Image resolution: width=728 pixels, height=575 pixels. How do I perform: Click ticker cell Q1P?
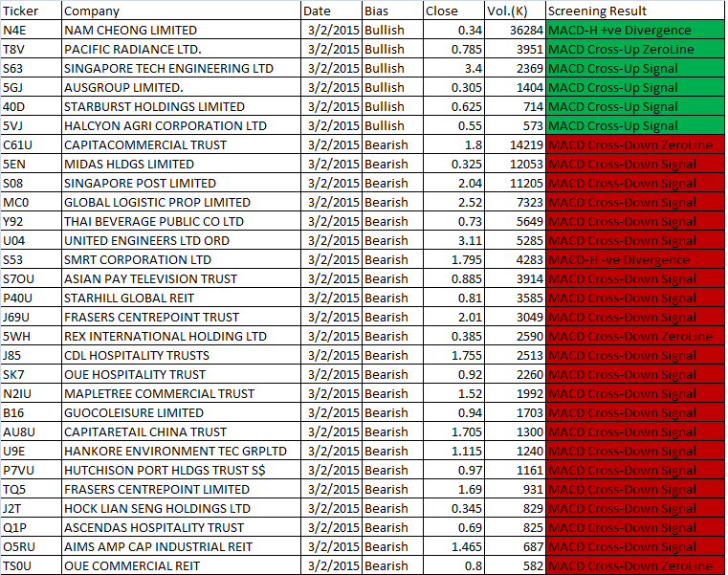pyautogui.click(x=31, y=527)
